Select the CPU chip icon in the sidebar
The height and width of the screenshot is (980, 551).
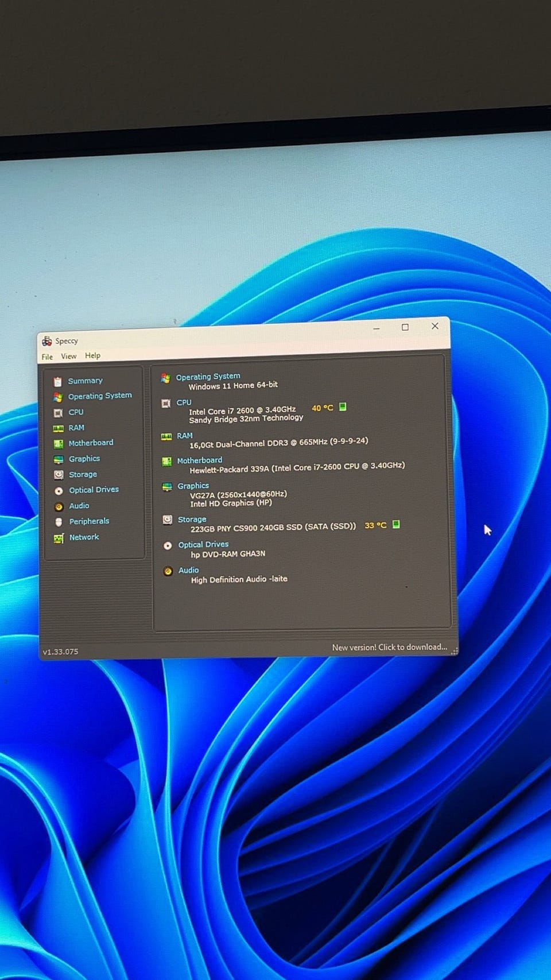[x=58, y=413]
